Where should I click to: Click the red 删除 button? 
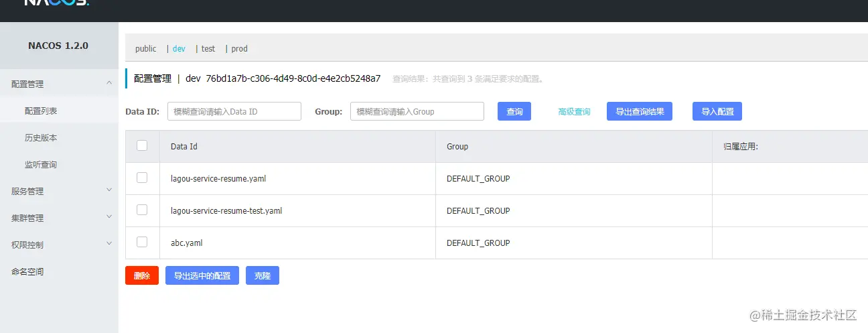click(142, 275)
